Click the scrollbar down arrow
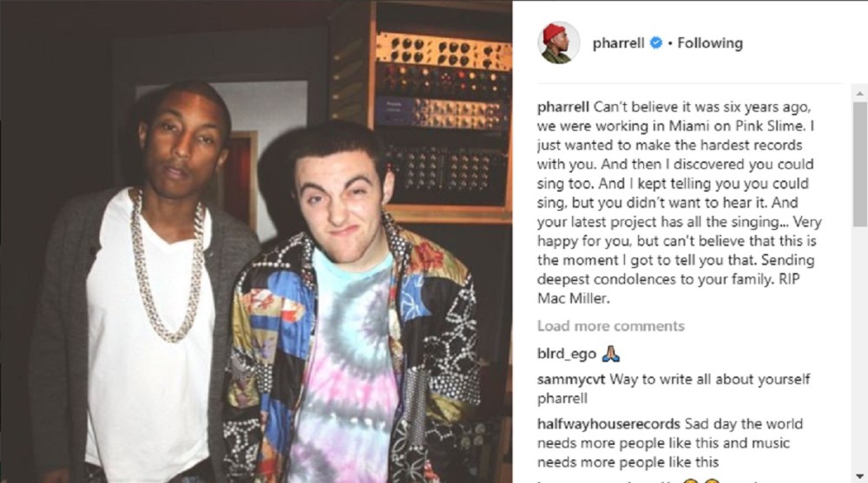Image resolution: width=868 pixels, height=483 pixels. [x=859, y=476]
